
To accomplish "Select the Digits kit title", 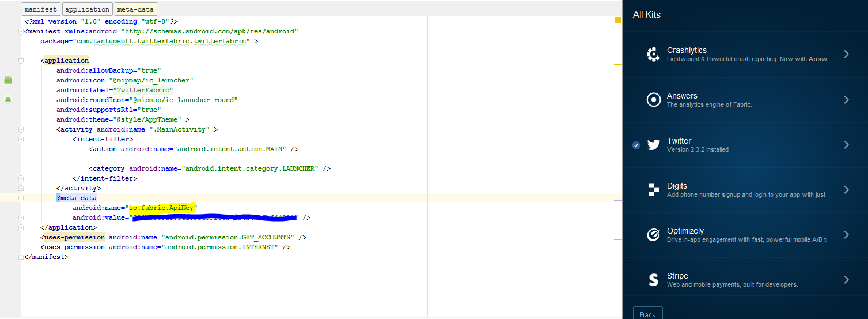I will pos(677,186).
